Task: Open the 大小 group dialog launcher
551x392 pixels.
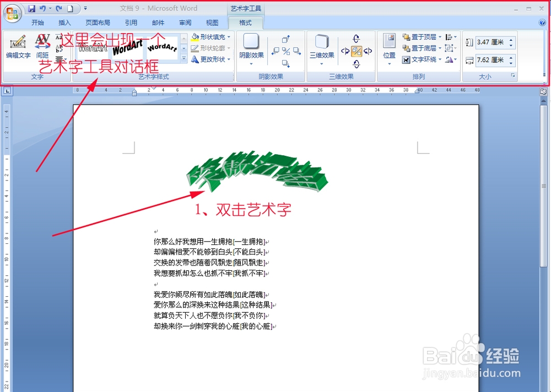Action: (x=514, y=75)
